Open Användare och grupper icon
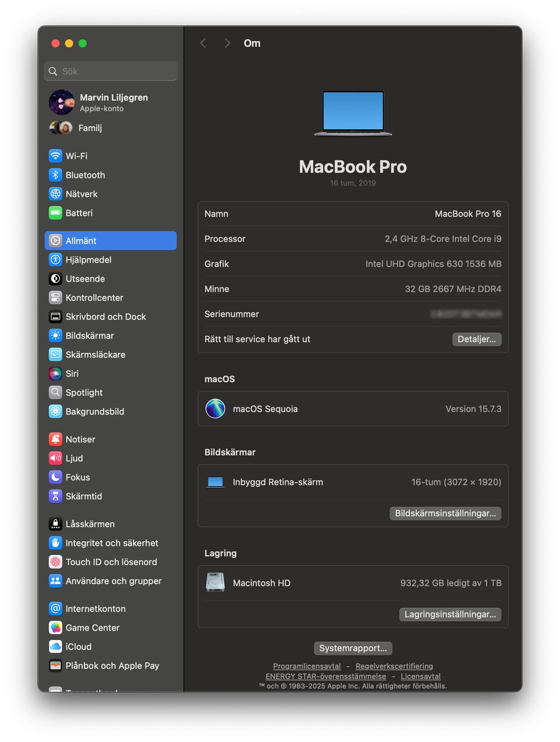This screenshot has width=560, height=742. [55, 581]
